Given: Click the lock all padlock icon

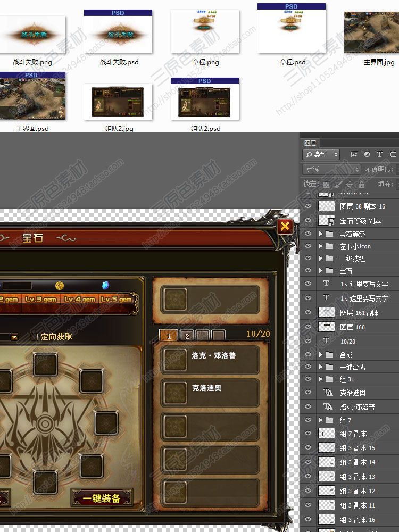Looking at the screenshot, I should pos(362,185).
